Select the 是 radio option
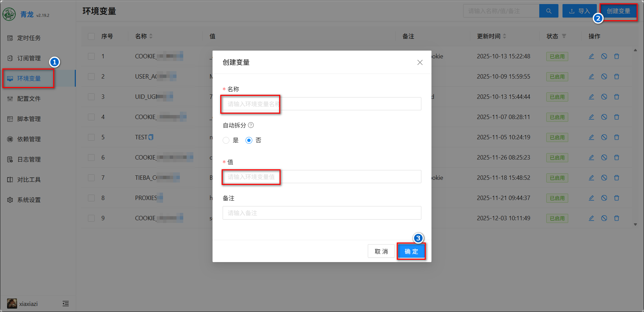Image resolution: width=644 pixels, height=312 pixels. point(226,140)
